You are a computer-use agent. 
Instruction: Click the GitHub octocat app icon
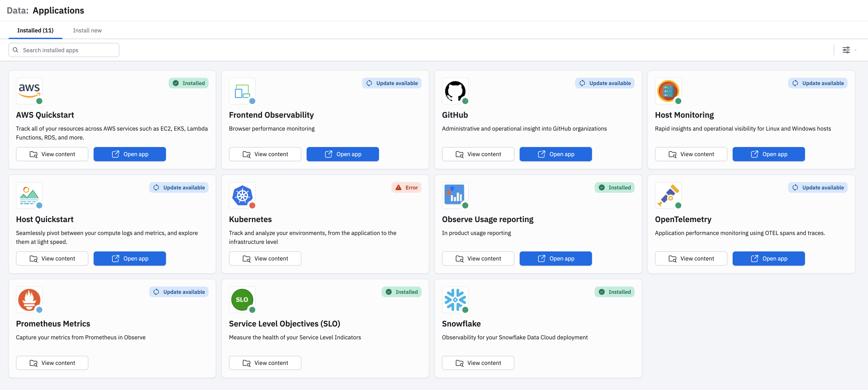pos(455,91)
